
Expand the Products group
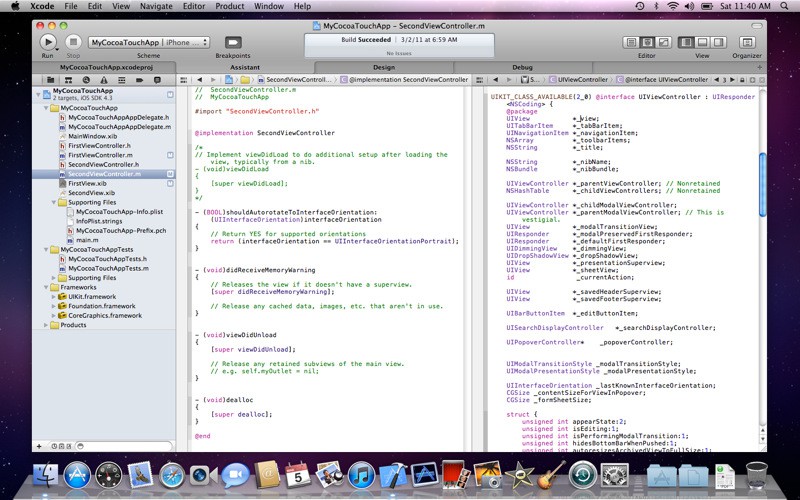[46, 325]
